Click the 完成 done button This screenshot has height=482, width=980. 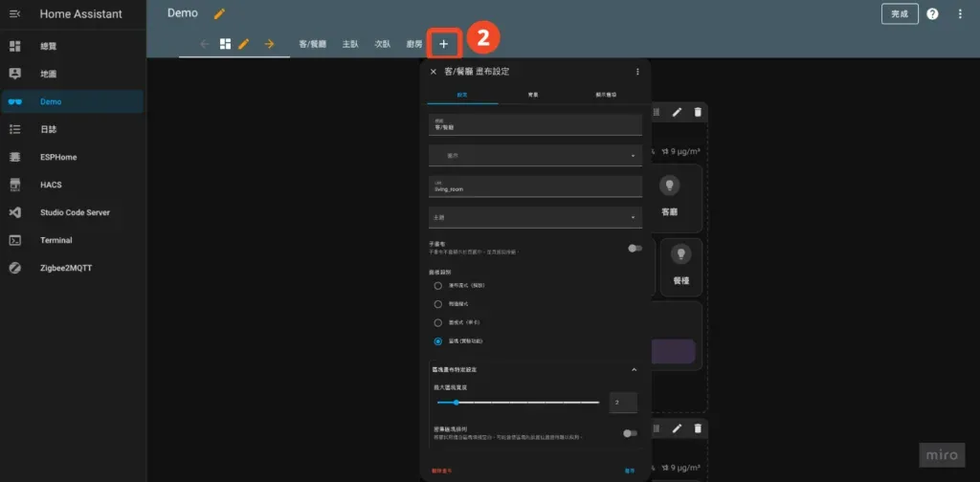[x=900, y=14]
